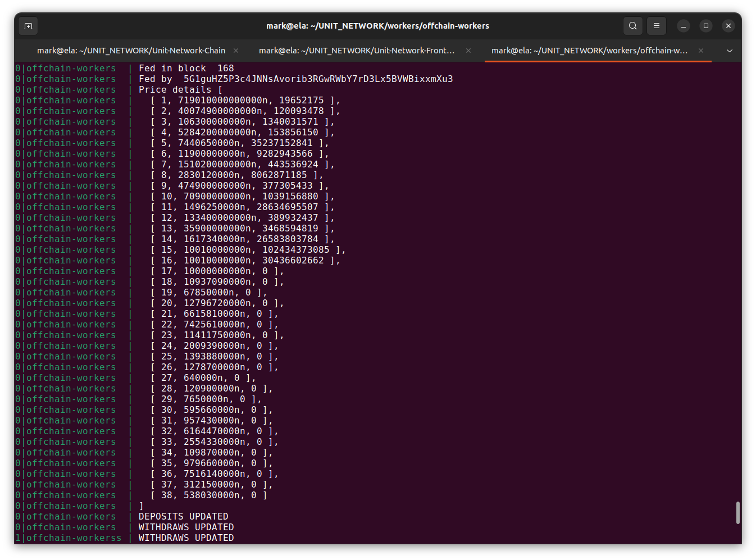
Task: Maximize the terminal window
Action: (x=706, y=26)
